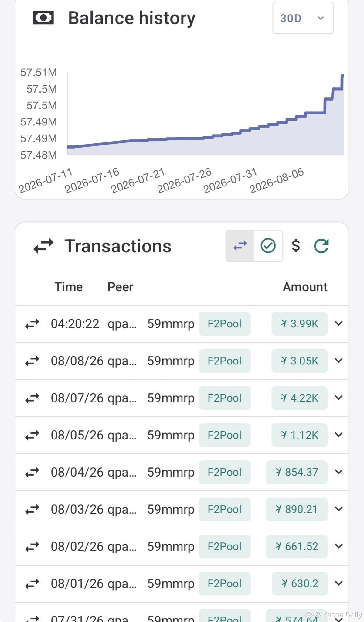Click the Balance history banknote icon
Image resolution: width=364 pixels, height=622 pixels.
tap(43, 18)
